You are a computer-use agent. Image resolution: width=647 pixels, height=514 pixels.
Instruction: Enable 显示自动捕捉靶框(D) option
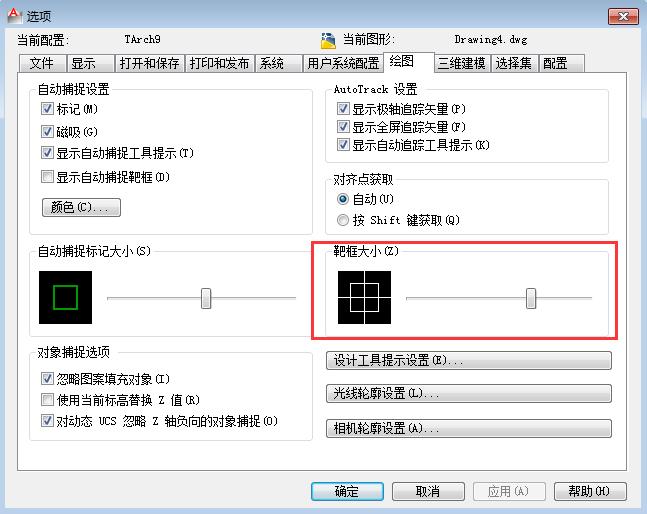click(x=47, y=176)
